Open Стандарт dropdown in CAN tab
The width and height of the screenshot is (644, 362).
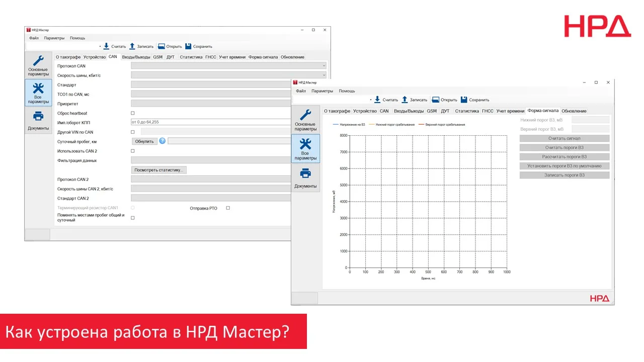click(x=211, y=84)
